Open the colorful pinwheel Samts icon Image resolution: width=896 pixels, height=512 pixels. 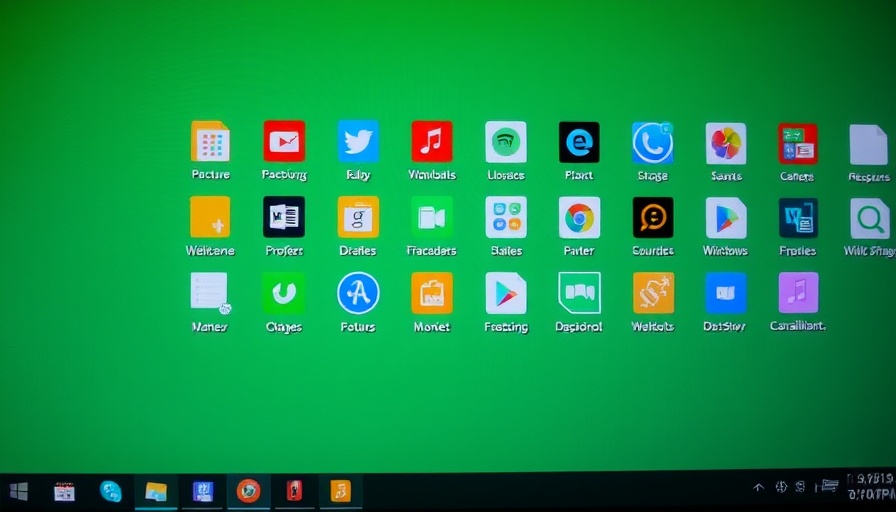[726, 143]
